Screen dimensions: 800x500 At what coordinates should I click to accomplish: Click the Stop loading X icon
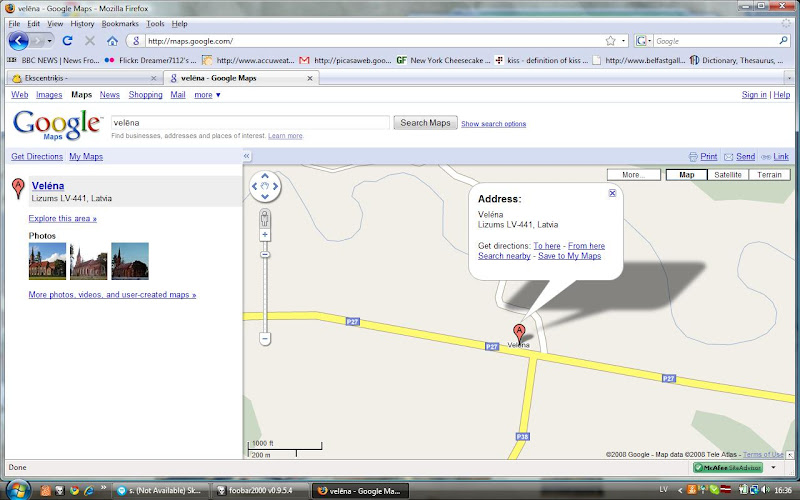tap(90, 41)
